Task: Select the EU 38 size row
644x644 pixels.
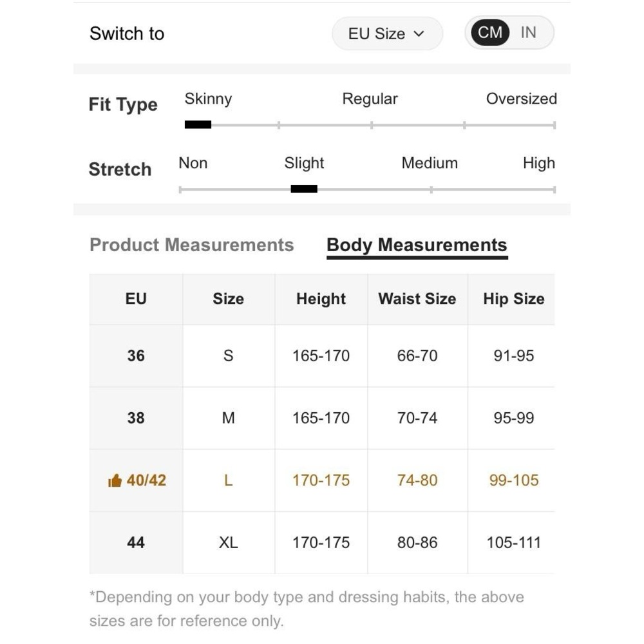Action: coord(136,418)
